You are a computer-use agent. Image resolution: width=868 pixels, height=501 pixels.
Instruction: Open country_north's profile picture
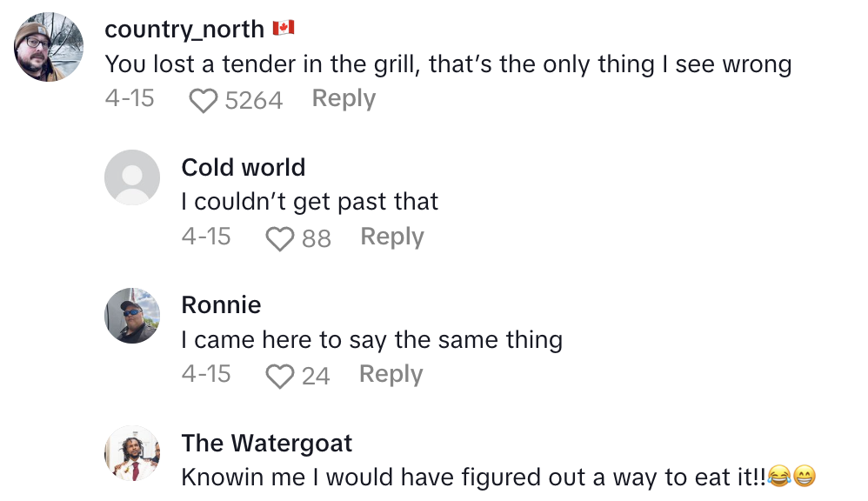[x=49, y=47]
